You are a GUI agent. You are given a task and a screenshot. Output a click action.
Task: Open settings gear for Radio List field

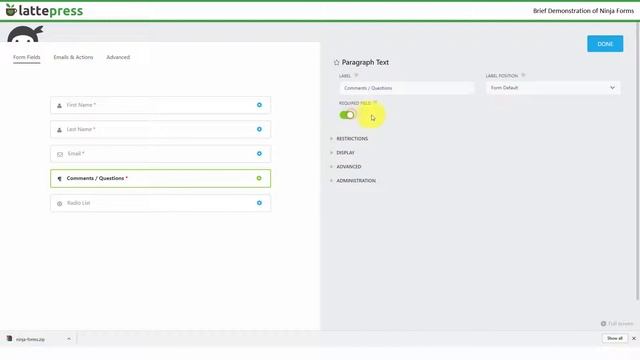[259, 203]
